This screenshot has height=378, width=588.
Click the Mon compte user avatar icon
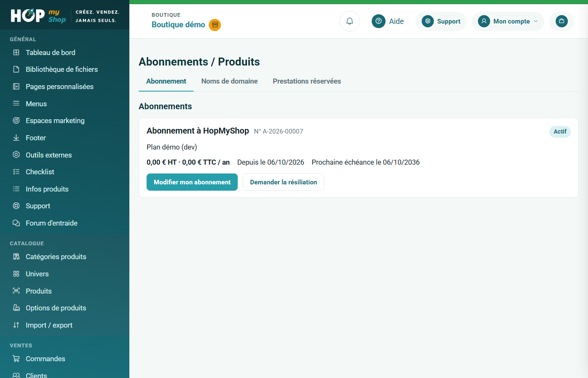pyautogui.click(x=484, y=21)
